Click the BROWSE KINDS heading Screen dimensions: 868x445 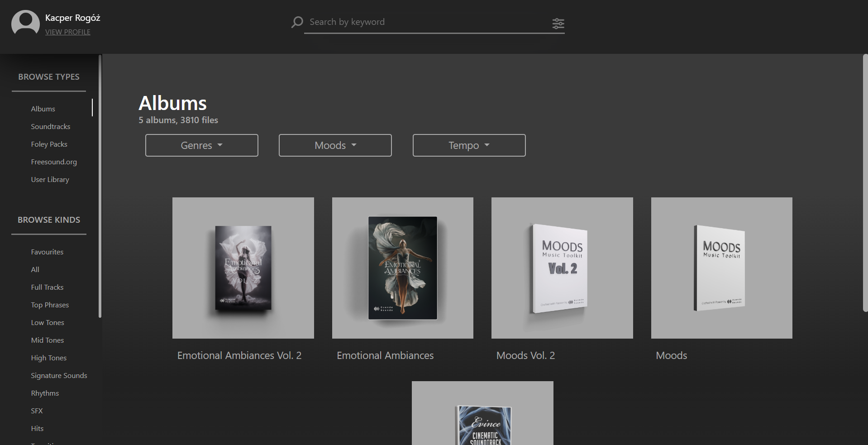click(x=49, y=220)
